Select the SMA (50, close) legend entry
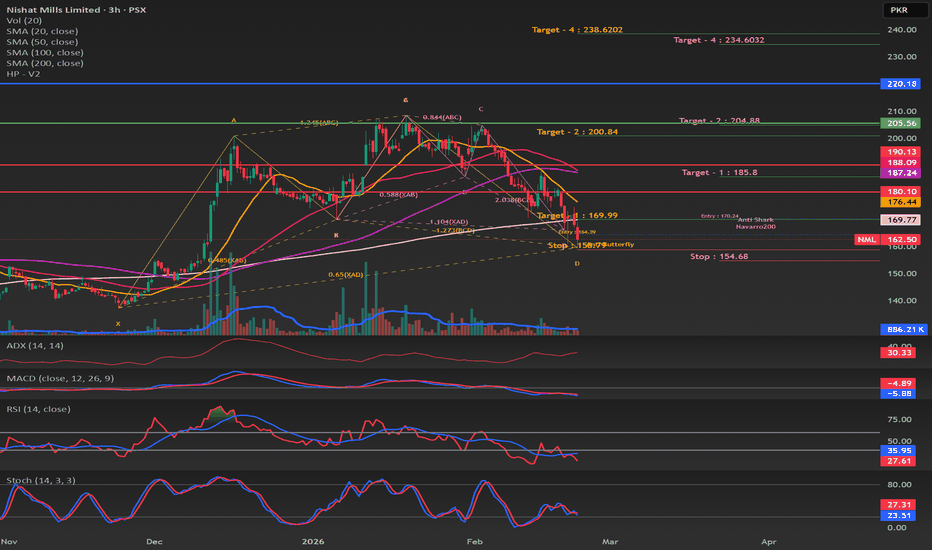This screenshot has width=932, height=550. [x=42, y=42]
